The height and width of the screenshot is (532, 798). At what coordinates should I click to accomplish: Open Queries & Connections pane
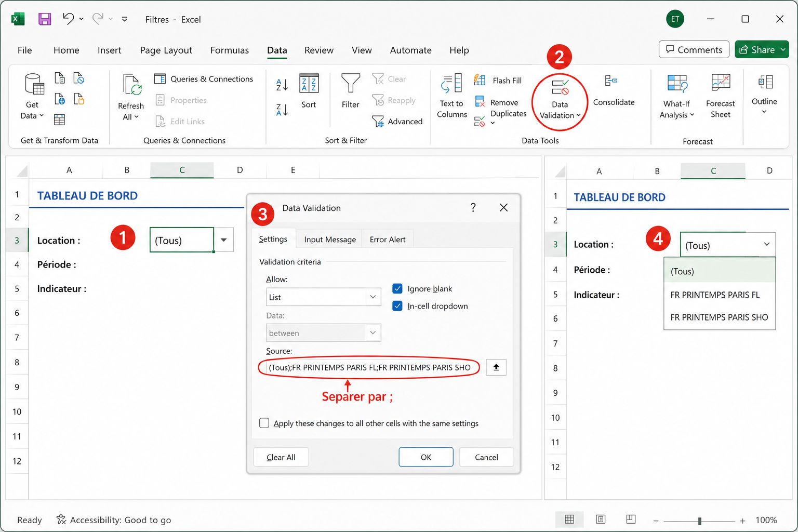pyautogui.click(x=204, y=79)
